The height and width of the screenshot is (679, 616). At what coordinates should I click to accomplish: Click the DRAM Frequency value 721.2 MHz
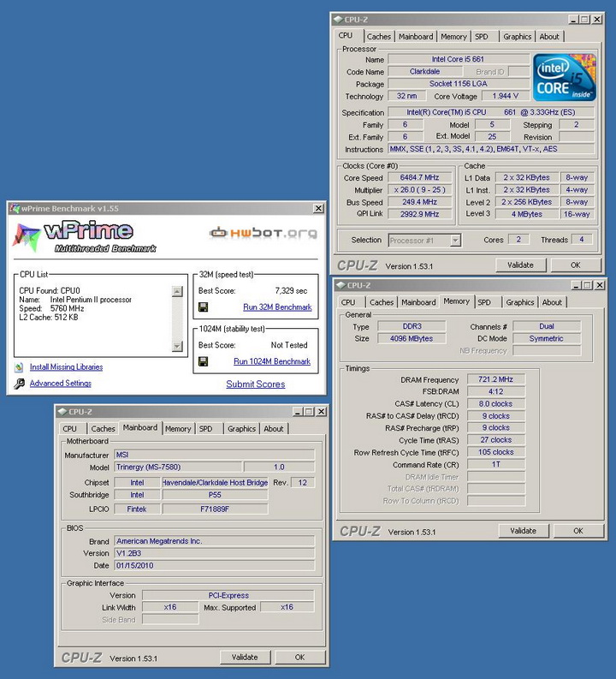495,379
